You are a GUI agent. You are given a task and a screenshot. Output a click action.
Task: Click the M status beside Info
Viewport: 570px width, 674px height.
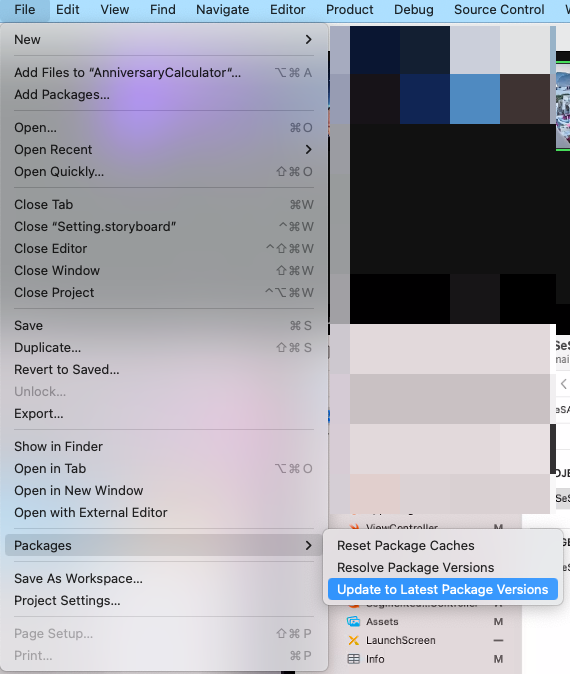(x=498, y=659)
